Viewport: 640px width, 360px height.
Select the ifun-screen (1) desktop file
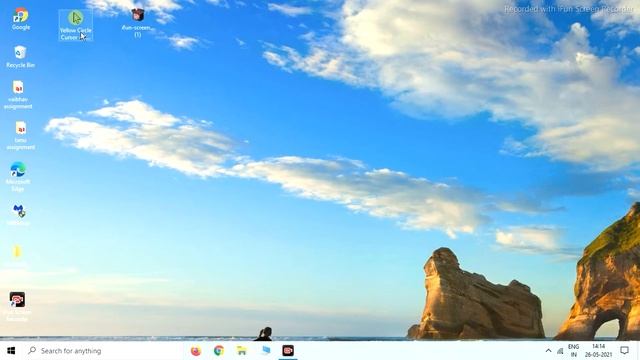(137, 23)
